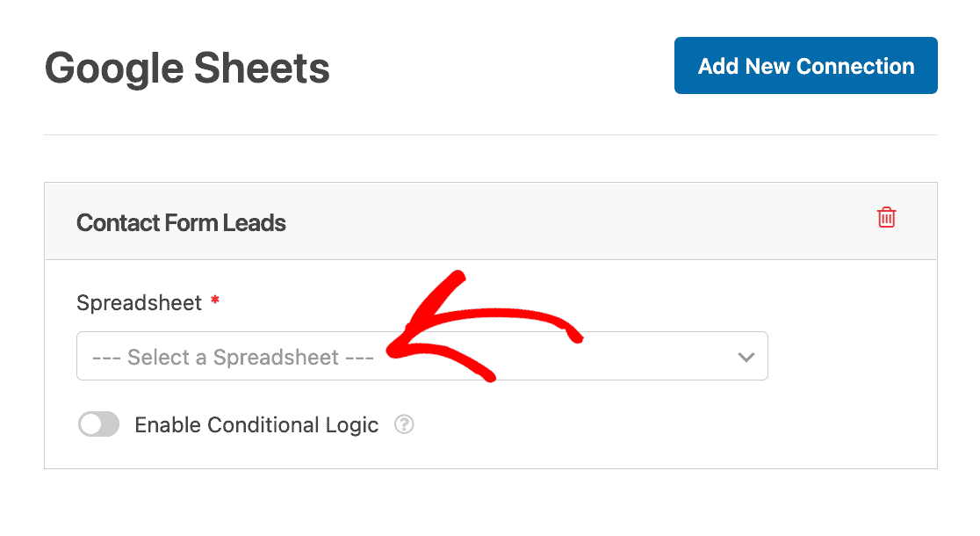Click the Add New Connection button
This screenshot has width=980, height=536.
[805, 66]
